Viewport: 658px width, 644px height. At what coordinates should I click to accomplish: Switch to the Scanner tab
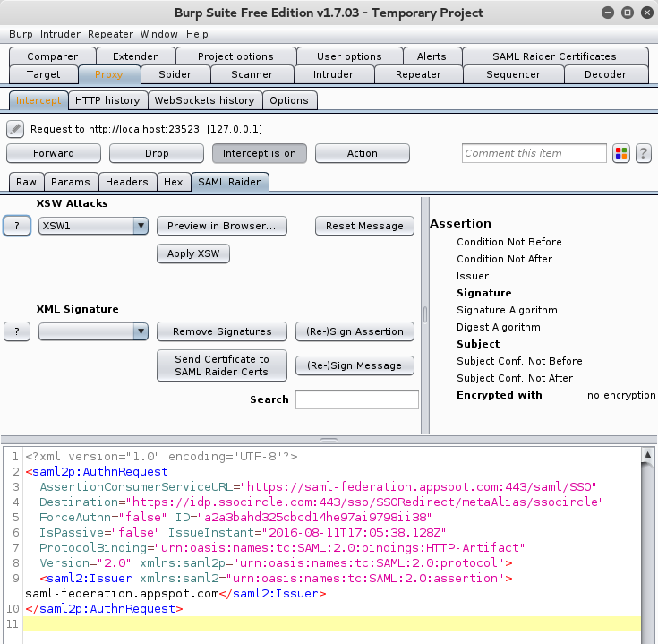click(252, 74)
